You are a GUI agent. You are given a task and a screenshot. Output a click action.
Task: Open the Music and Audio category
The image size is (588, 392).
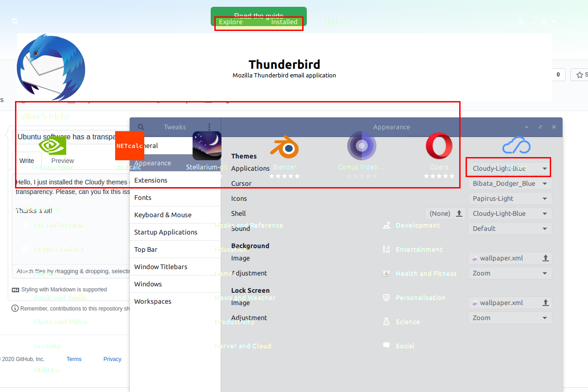point(60,298)
